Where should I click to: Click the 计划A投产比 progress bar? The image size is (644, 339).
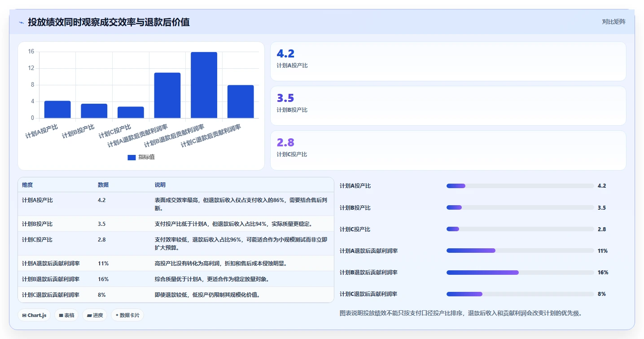tap(520, 186)
